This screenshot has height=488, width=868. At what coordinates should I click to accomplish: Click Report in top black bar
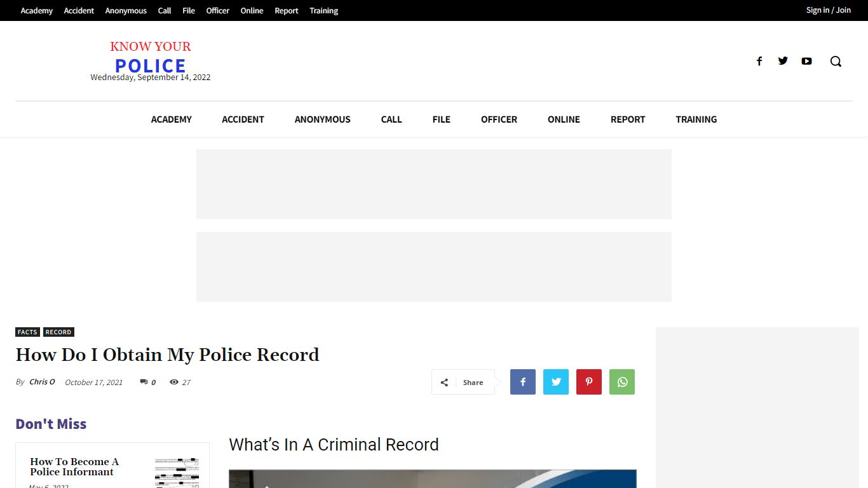point(287,11)
